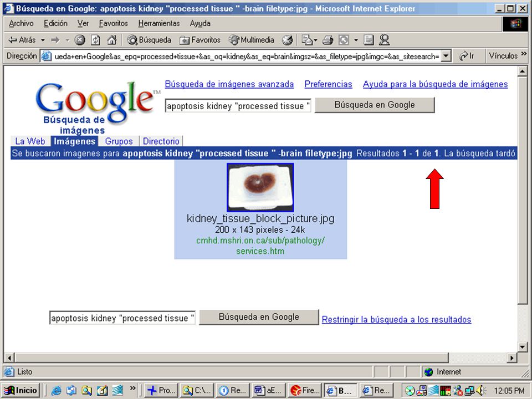Go to the Home page icon
This screenshot has height=399, width=532.
111,40
